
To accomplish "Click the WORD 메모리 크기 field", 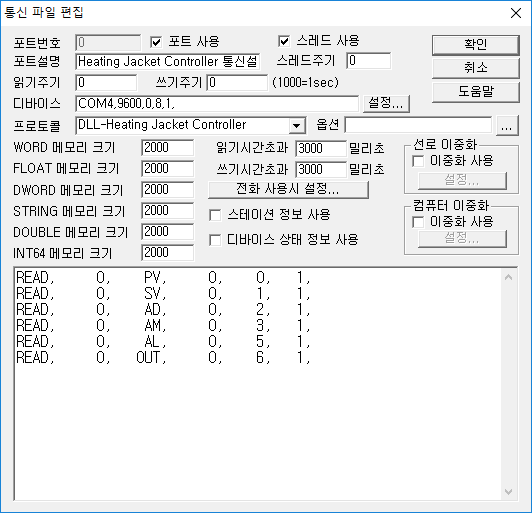I will (168, 148).
